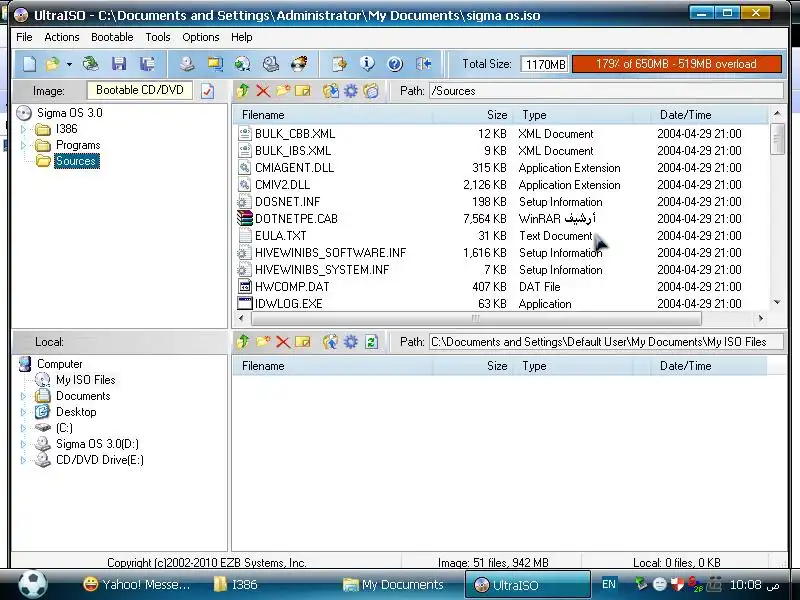Click the image Path field showing /Sources

606,91
